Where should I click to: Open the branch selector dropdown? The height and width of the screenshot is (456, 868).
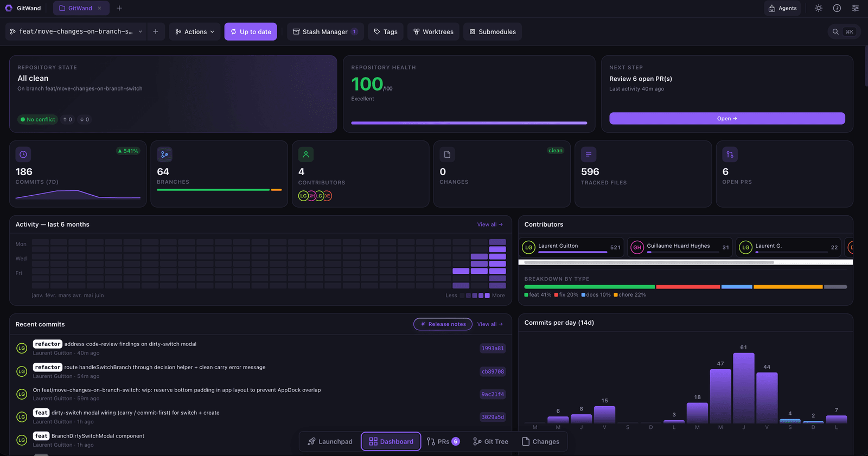tap(76, 31)
